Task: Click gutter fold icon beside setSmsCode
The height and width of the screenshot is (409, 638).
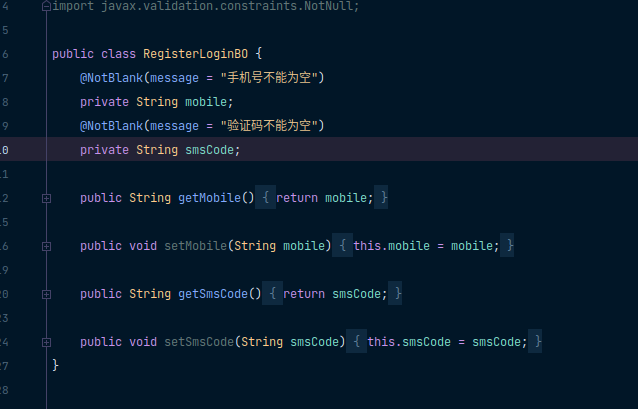Action: pyautogui.click(x=46, y=342)
